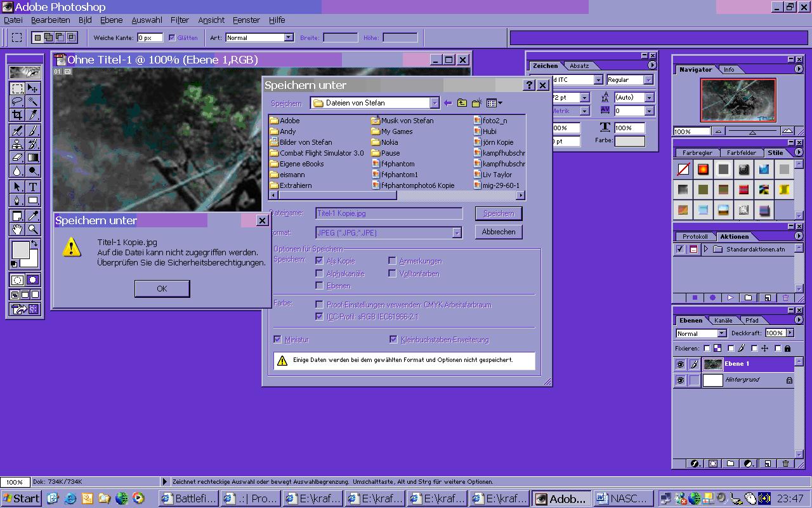Toggle visibility of Ebene 1 layer
Viewport: 812px width, 508px height.
coord(680,364)
